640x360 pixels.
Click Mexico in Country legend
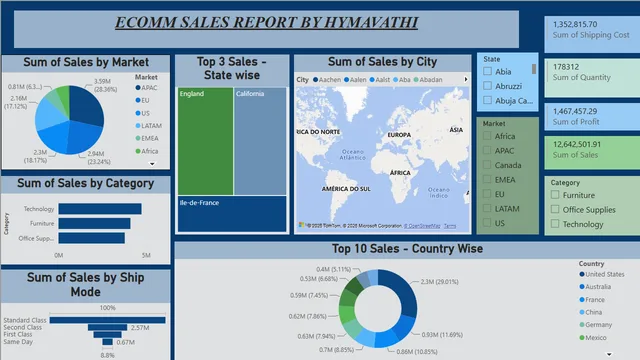593,338
